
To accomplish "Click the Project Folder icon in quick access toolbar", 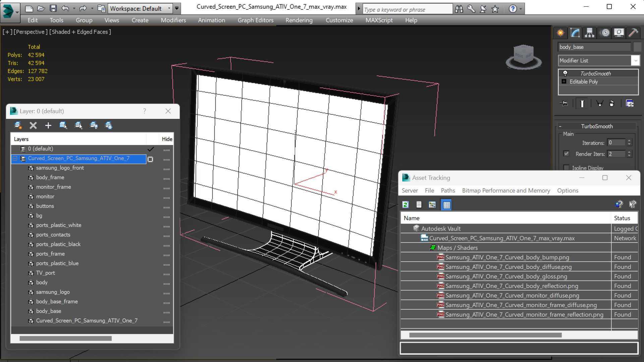I will click(x=101, y=8).
